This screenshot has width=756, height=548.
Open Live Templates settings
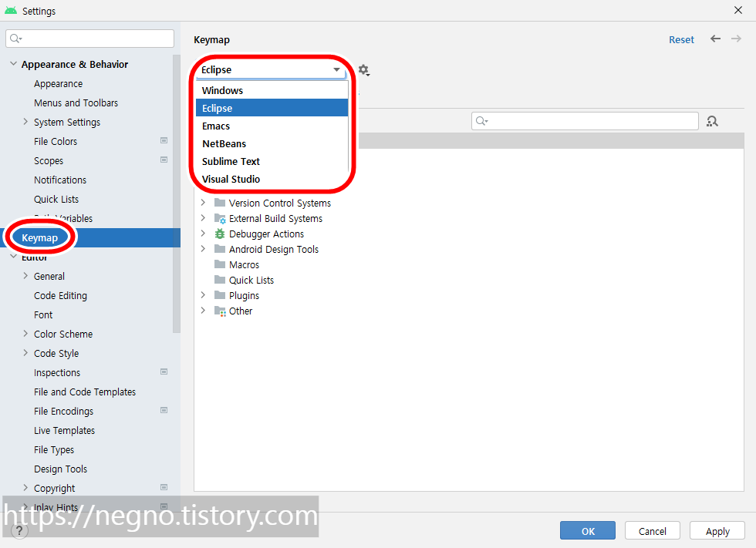click(x=64, y=431)
